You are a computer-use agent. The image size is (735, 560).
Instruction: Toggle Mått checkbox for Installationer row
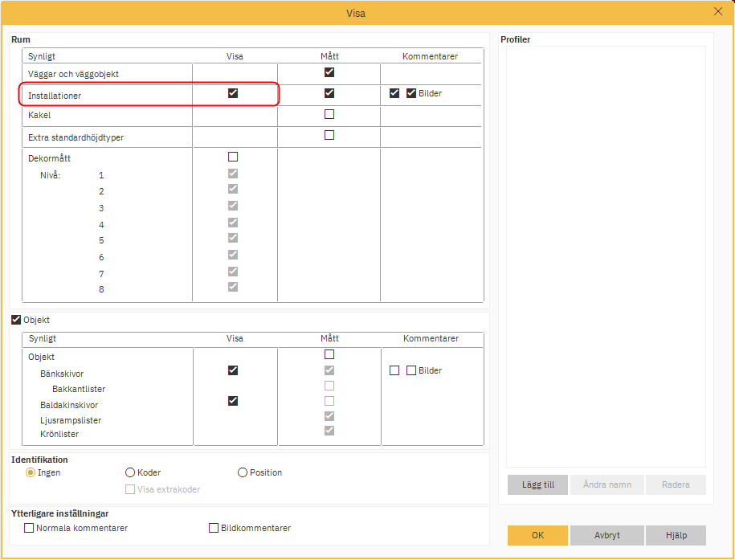click(x=329, y=93)
